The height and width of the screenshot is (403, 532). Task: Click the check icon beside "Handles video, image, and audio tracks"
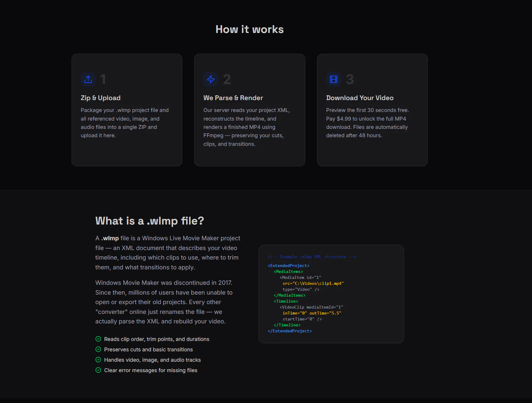98,360
